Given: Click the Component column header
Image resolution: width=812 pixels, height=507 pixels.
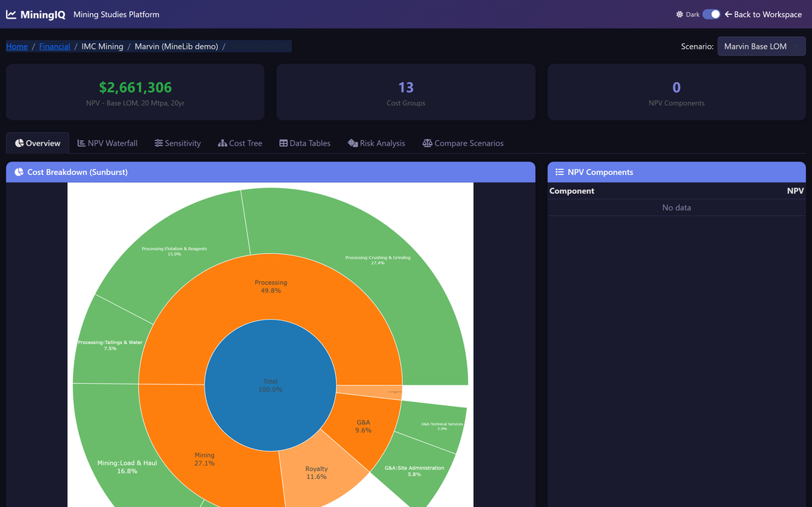Looking at the screenshot, I should point(571,190).
